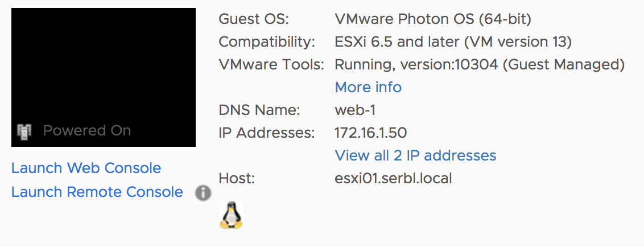The height and width of the screenshot is (247, 644).
Task: Click the powered-on VM state icon
Action: (x=24, y=131)
